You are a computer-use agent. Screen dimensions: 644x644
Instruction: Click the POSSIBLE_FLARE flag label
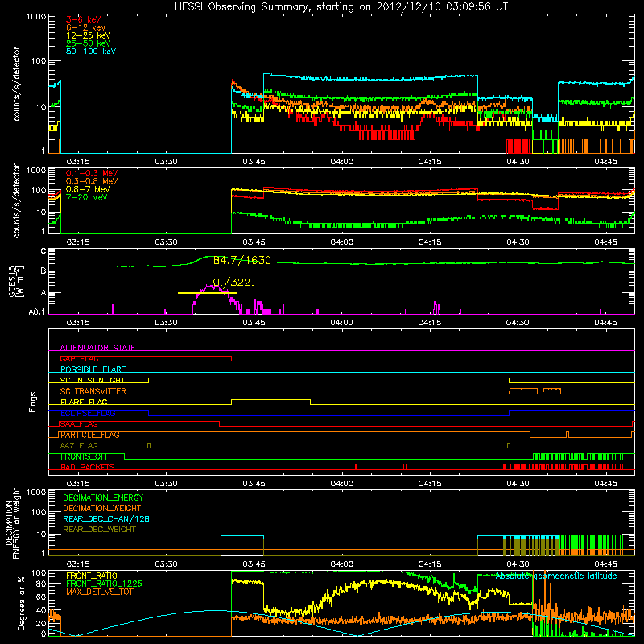point(93,369)
